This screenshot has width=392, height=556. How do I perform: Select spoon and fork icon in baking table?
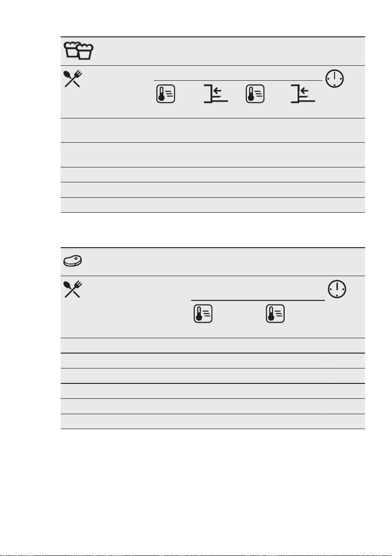point(73,79)
